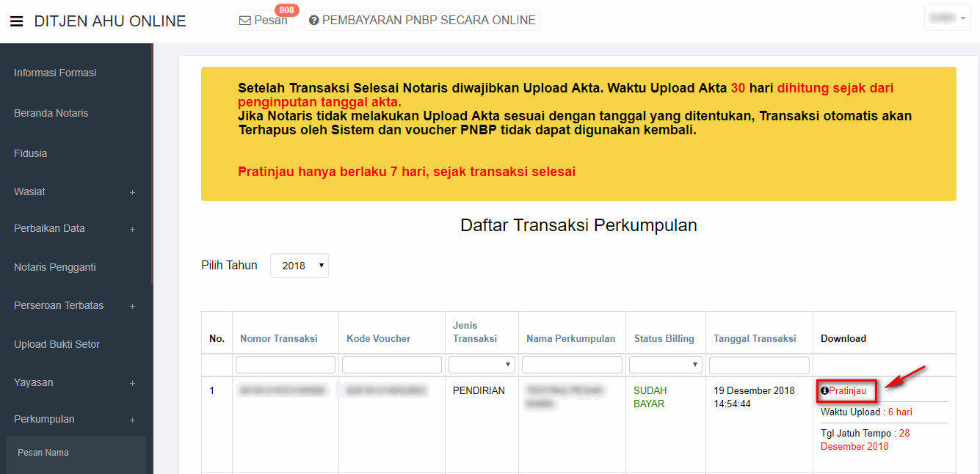Viewport: 980px width, 474px height.
Task: Click the 808 notification badge
Action: point(286,10)
